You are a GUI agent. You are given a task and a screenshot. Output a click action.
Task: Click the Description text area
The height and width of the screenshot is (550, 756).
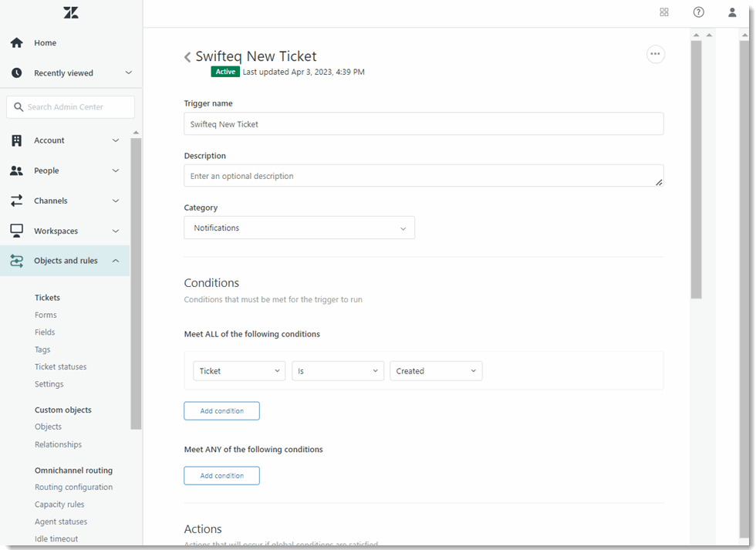(x=424, y=176)
